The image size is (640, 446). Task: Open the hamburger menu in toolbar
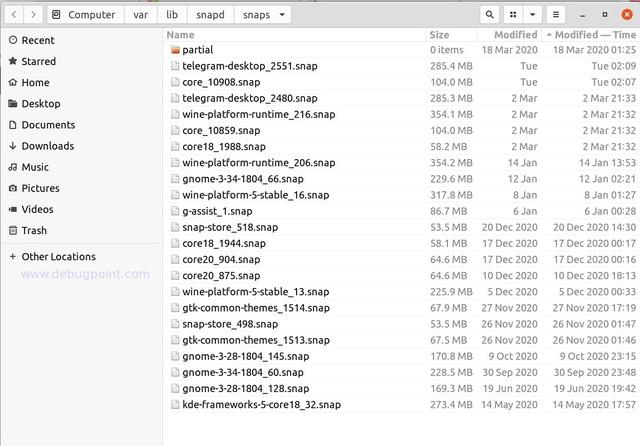tap(556, 15)
